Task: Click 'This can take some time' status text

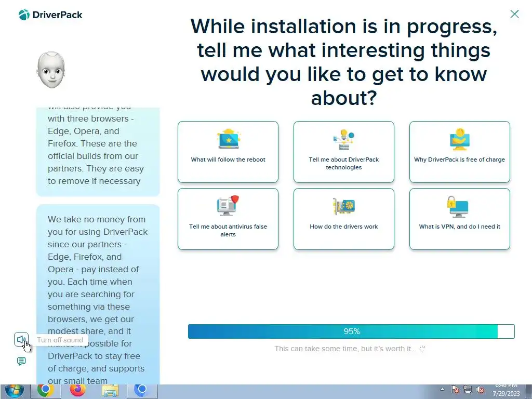Action: pos(345,349)
